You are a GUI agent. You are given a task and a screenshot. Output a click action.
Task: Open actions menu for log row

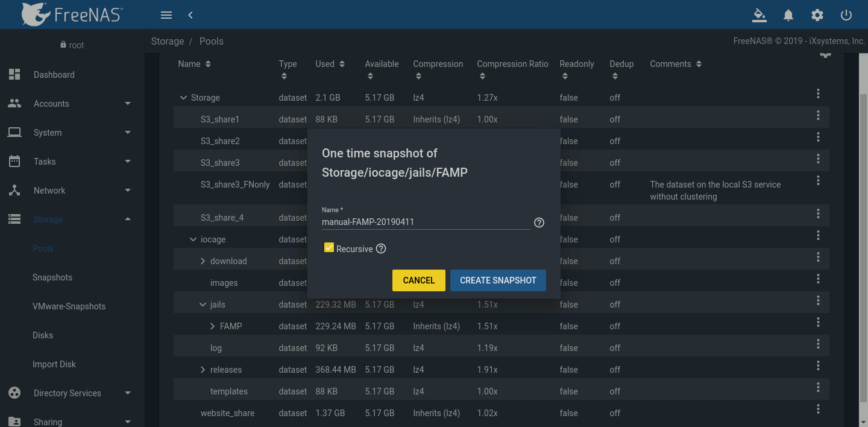818,344
